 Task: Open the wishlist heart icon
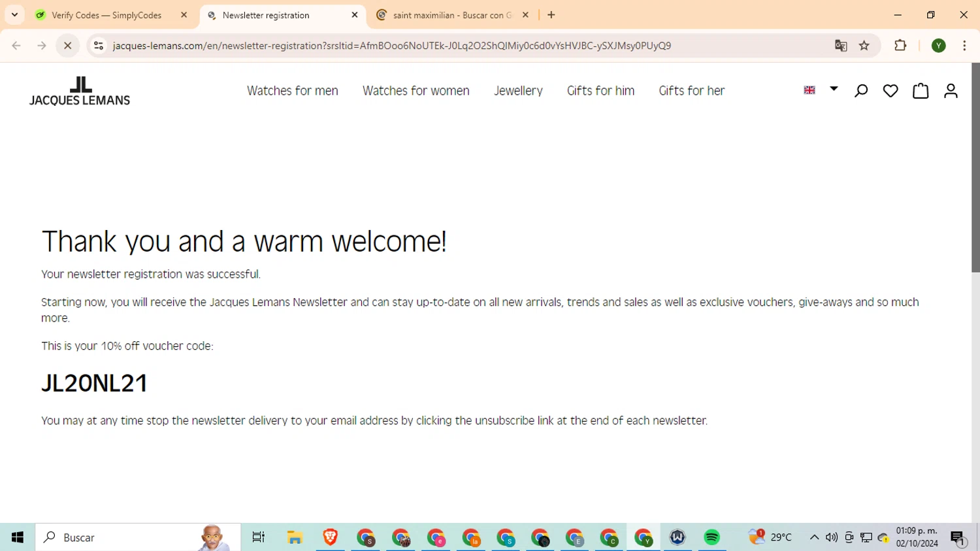(890, 91)
